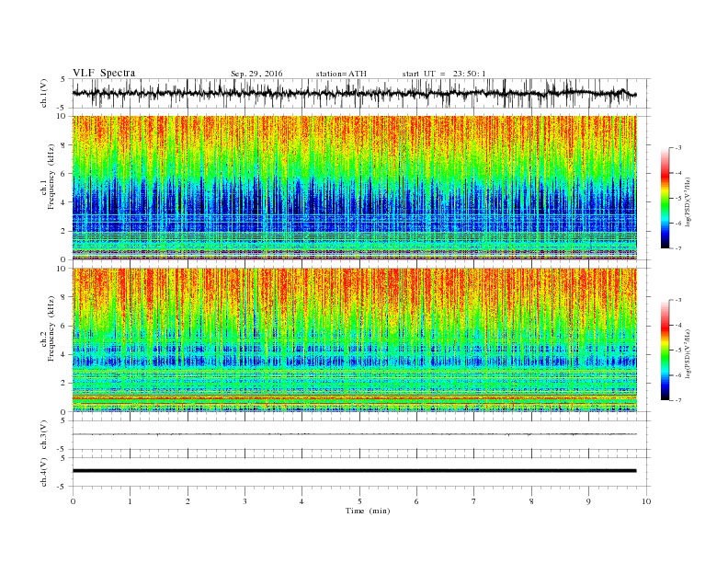
Task: Select the "ch.3(V)" axis label
Action: point(44,435)
